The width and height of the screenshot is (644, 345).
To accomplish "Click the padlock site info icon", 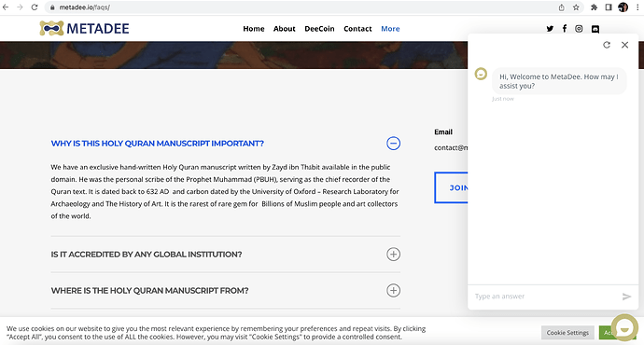I will [52, 7].
